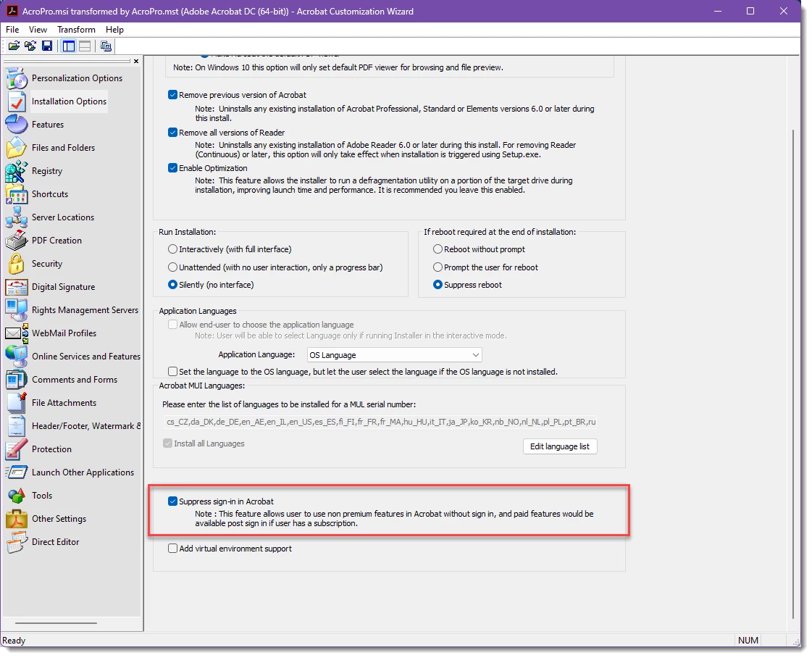The height and width of the screenshot is (658, 812).
Task: Click the last toolbar icon after separator
Action: tap(106, 46)
